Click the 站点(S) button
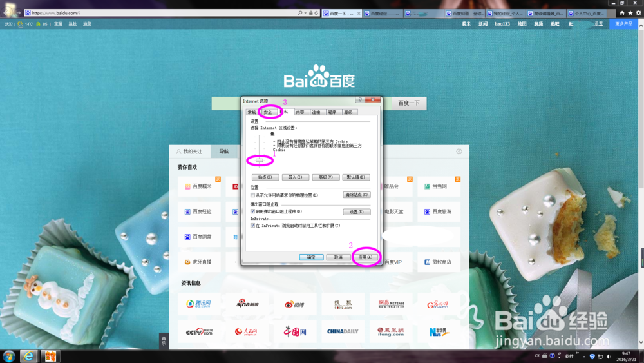644x363 pixels. [265, 177]
